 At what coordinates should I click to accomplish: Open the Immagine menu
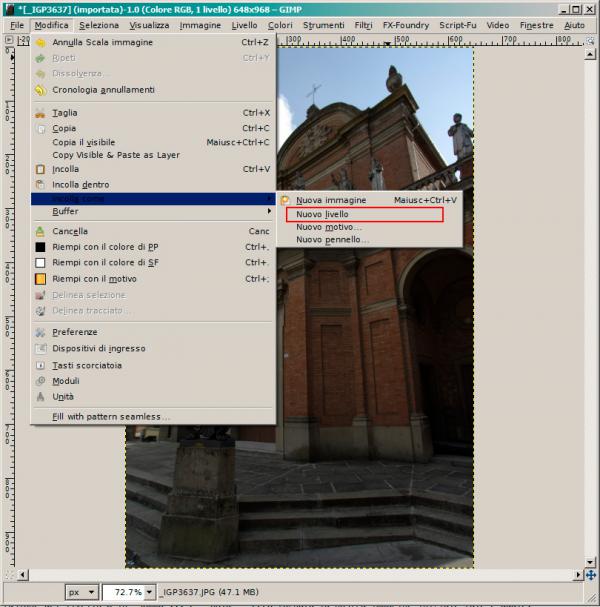coord(200,26)
